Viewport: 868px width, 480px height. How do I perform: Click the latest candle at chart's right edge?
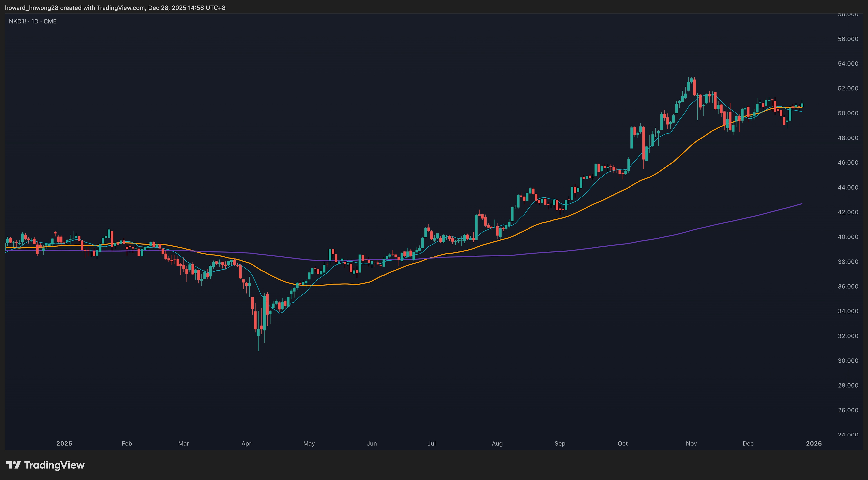(802, 105)
